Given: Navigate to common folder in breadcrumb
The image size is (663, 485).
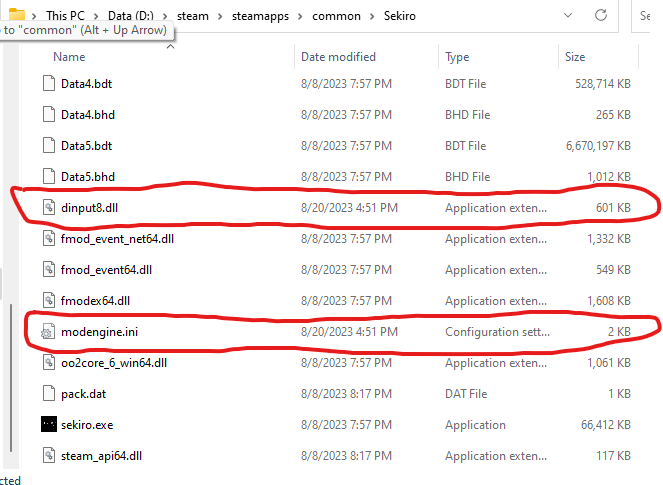Looking at the screenshot, I should (x=336, y=16).
